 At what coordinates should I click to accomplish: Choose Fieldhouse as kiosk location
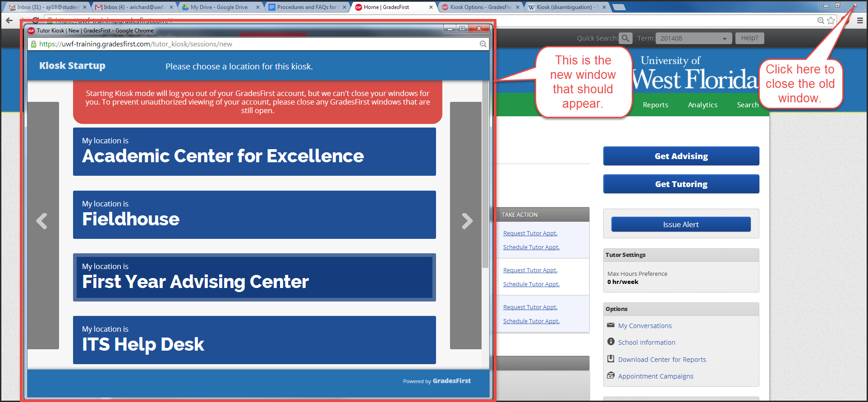tap(254, 215)
